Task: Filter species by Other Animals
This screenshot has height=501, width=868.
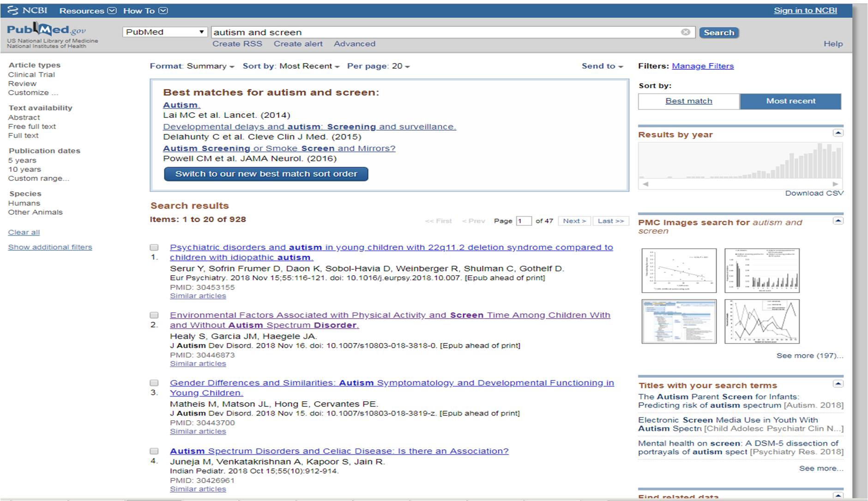Action: [x=35, y=212]
